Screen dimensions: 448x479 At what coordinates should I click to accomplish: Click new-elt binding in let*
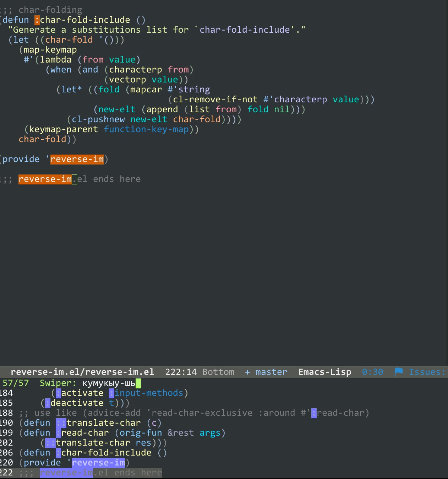point(117,109)
